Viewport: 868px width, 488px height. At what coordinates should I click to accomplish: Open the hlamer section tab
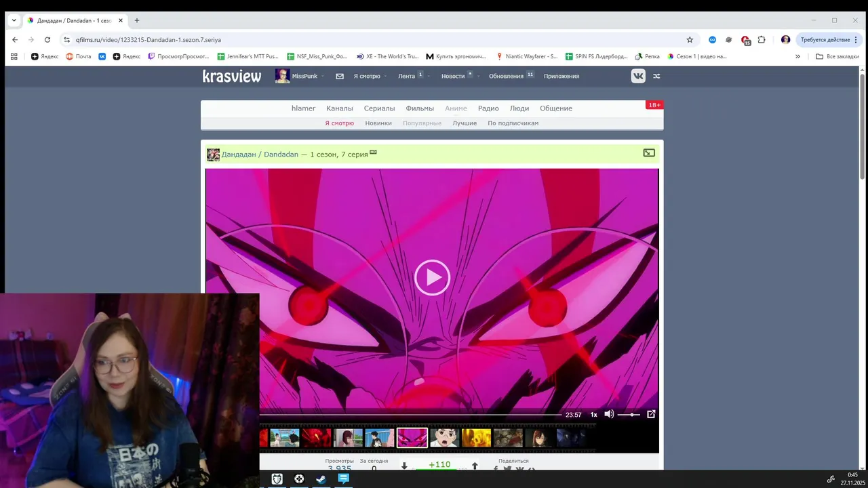tap(304, 108)
